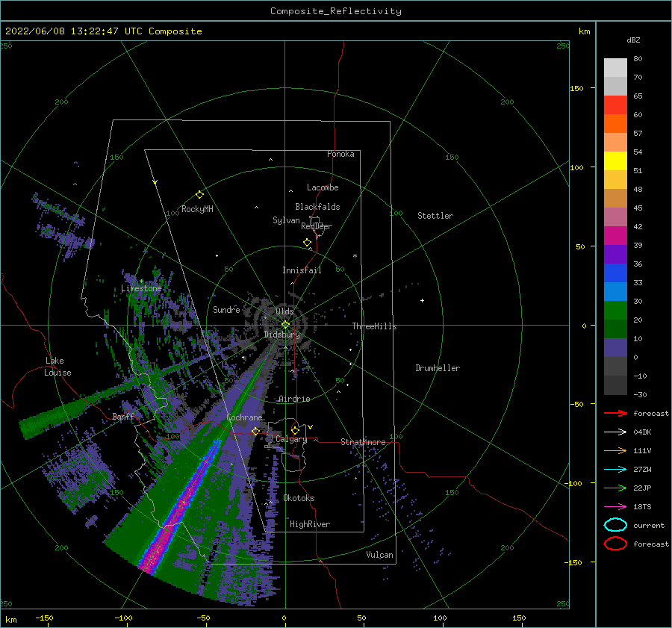
Task: Click the Didsbury label
Action: click(281, 335)
